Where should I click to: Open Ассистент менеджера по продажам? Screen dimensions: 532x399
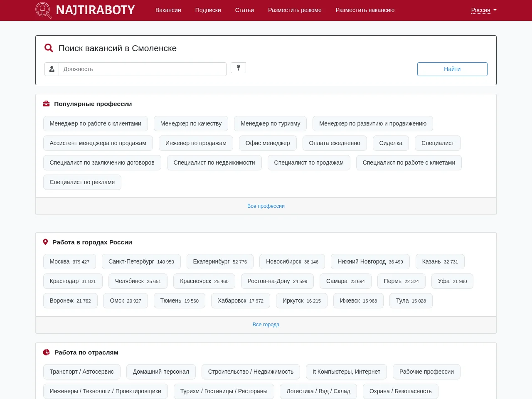(x=98, y=143)
